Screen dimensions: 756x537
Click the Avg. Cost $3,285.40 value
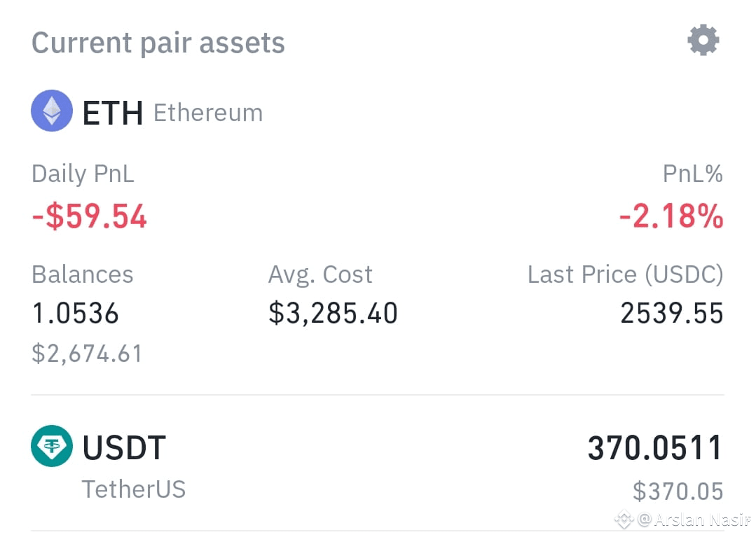point(334,313)
